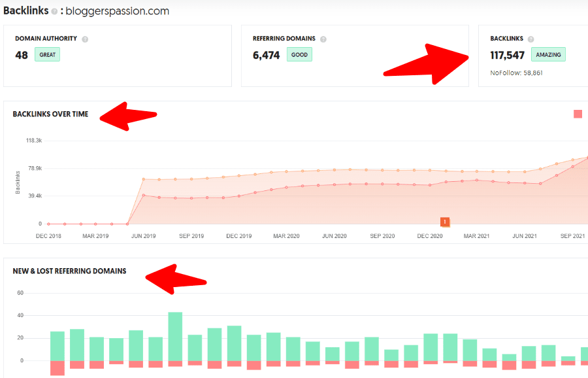
Task: Click the first red lost-domains bar
Action: pyautogui.click(x=57, y=368)
